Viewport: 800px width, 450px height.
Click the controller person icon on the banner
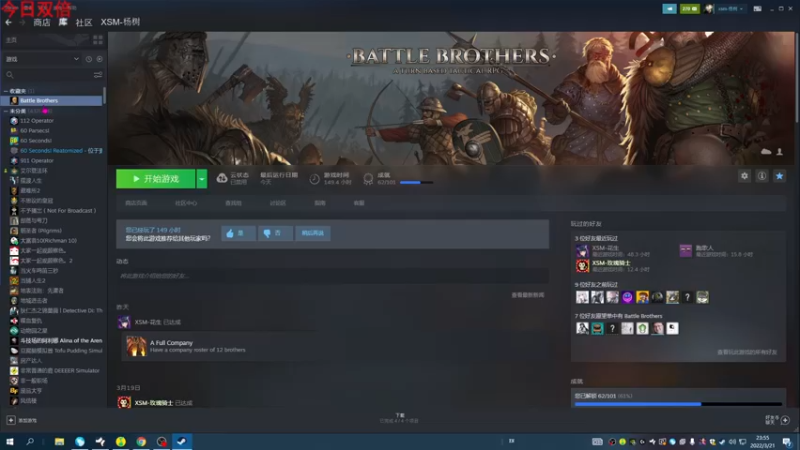pos(779,152)
